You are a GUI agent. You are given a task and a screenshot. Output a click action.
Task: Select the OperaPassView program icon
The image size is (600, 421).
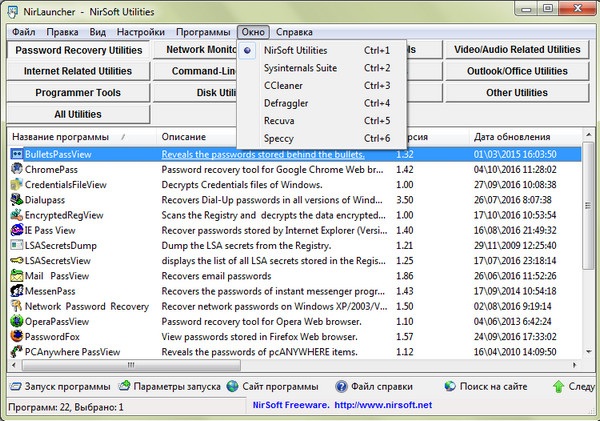coord(16,321)
